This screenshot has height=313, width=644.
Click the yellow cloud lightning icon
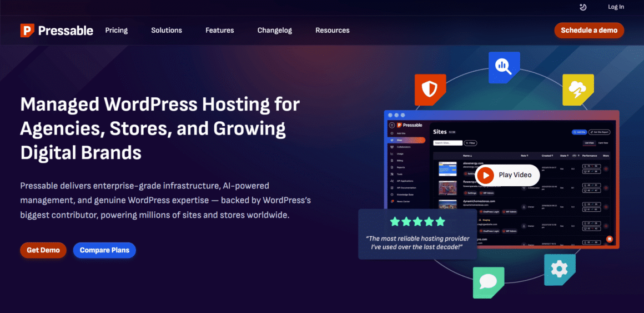578,90
